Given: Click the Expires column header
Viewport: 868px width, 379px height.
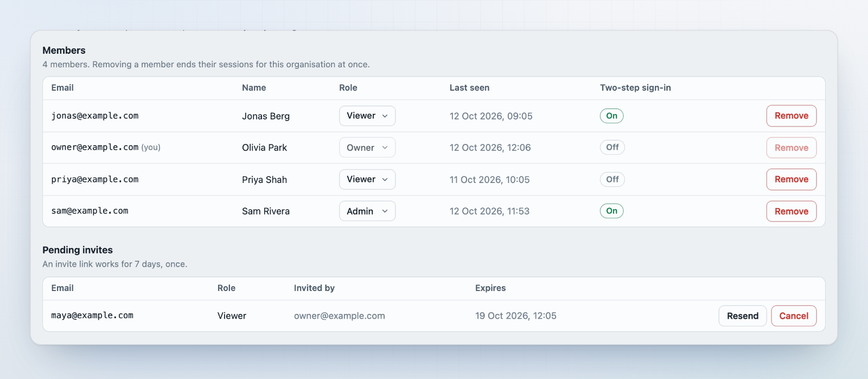Looking at the screenshot, I should click(x=490, y=288).
